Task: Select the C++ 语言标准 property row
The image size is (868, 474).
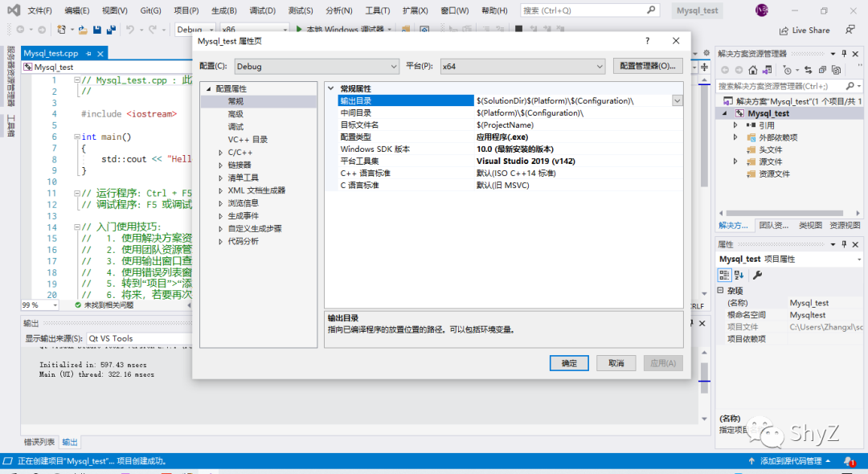Action: 510,173
